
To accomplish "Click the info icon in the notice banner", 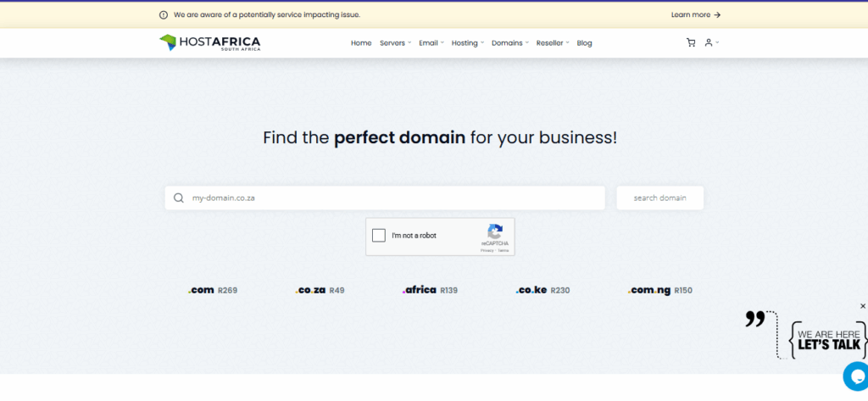I will click(164, 15).
